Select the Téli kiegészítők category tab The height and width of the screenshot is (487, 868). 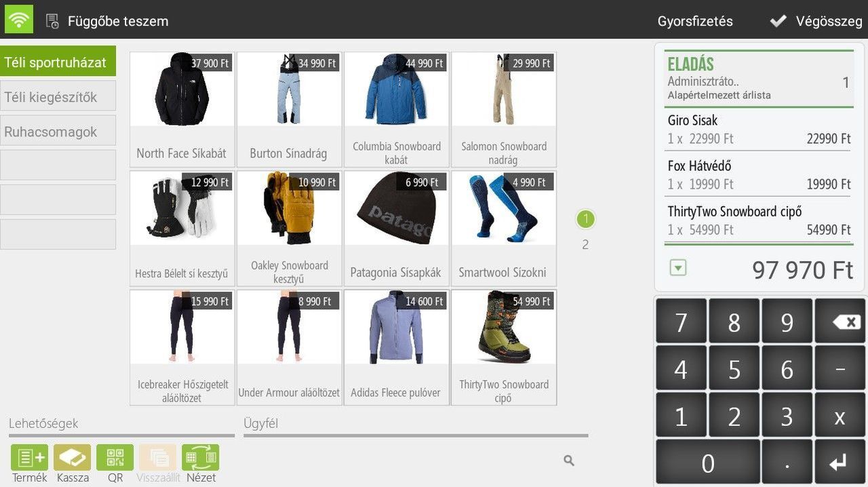[x=58, y=96]
